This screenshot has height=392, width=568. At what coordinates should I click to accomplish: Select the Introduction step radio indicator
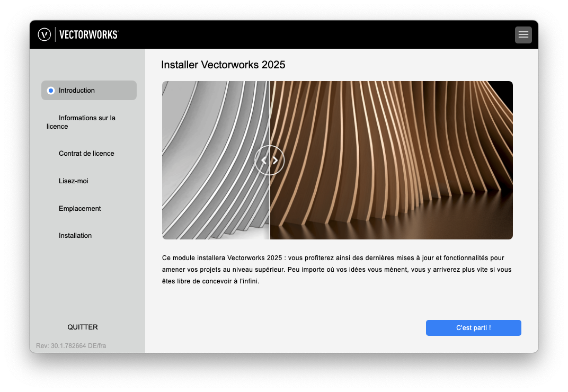pos(51,91)
